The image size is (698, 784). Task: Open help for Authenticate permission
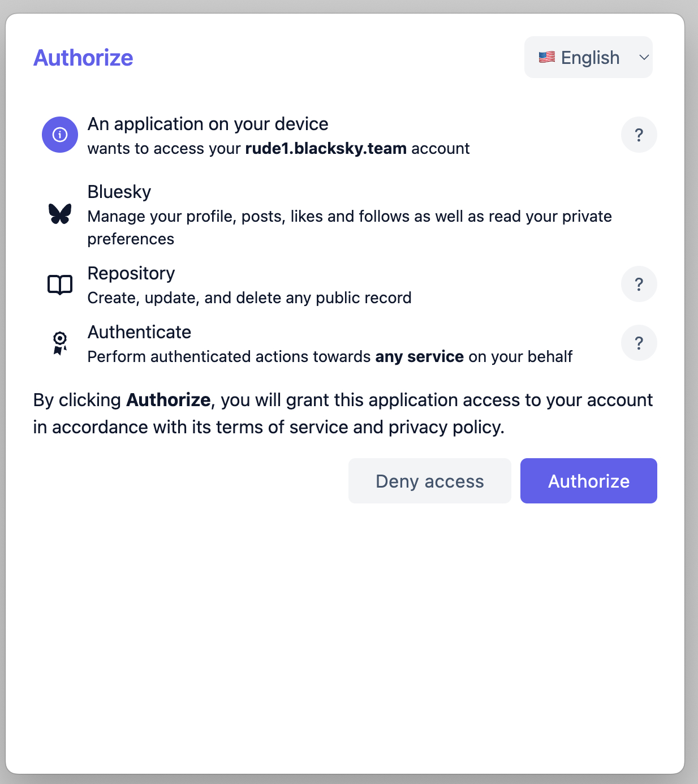(639, 343)
